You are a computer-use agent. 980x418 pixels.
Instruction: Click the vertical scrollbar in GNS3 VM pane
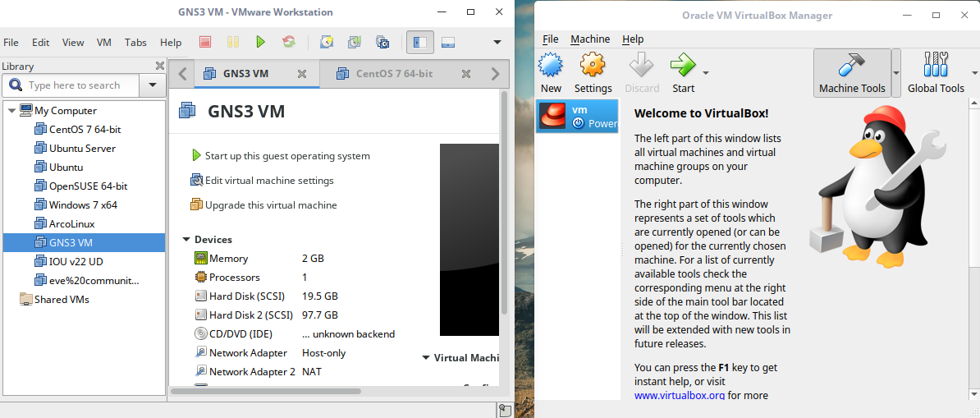(504, 204)
